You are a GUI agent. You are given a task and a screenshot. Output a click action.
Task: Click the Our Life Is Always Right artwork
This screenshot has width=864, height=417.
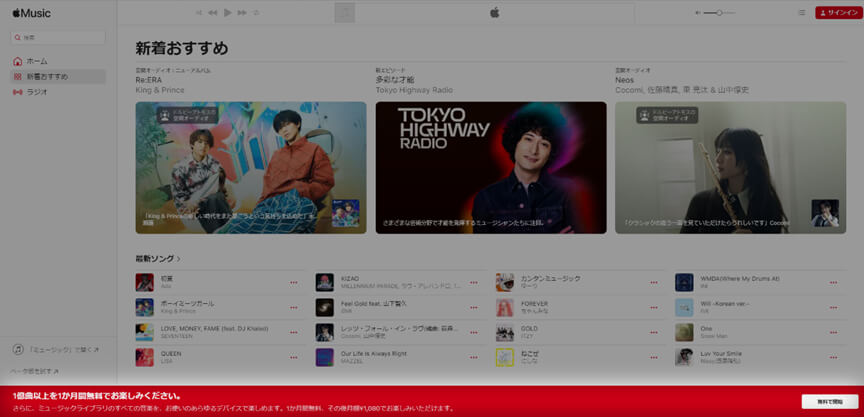click(x=325, y=357)
